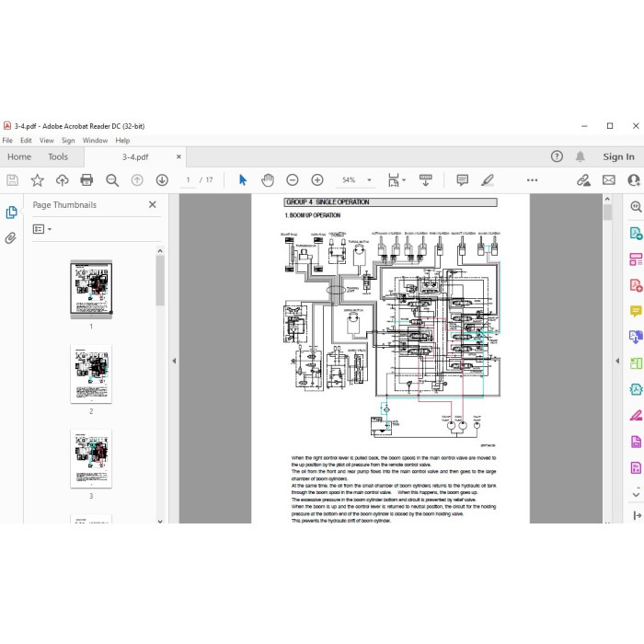Image resolution: width=644 pixels, height=644 pixels.
Task: Open Page Thumbnails sidebar icon
Action: coord(11,213)
